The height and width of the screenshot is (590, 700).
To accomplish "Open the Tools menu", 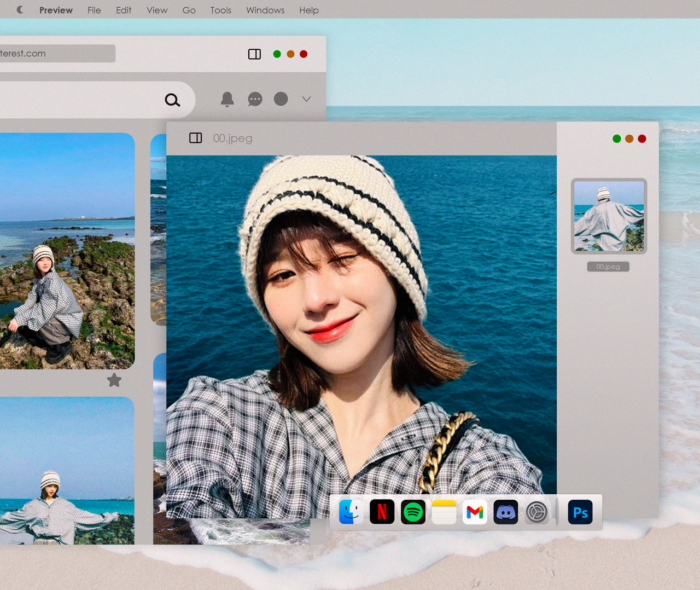I will pyautogui.click(x=221, y=10).
